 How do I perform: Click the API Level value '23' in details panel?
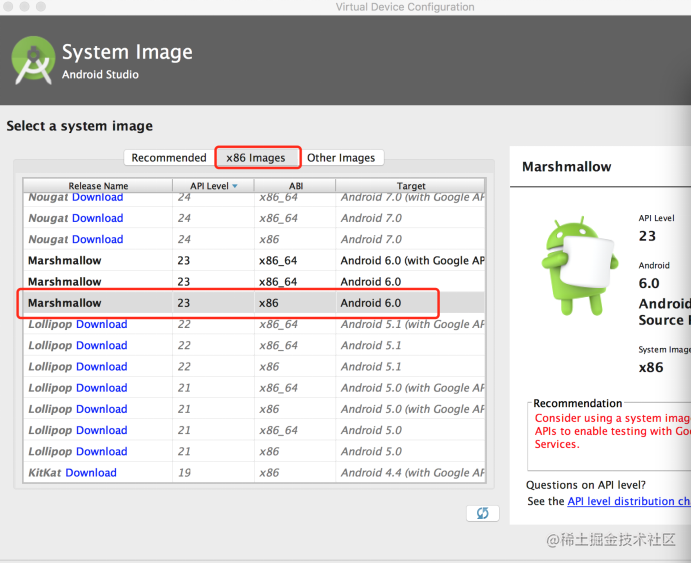click(647, 236)
